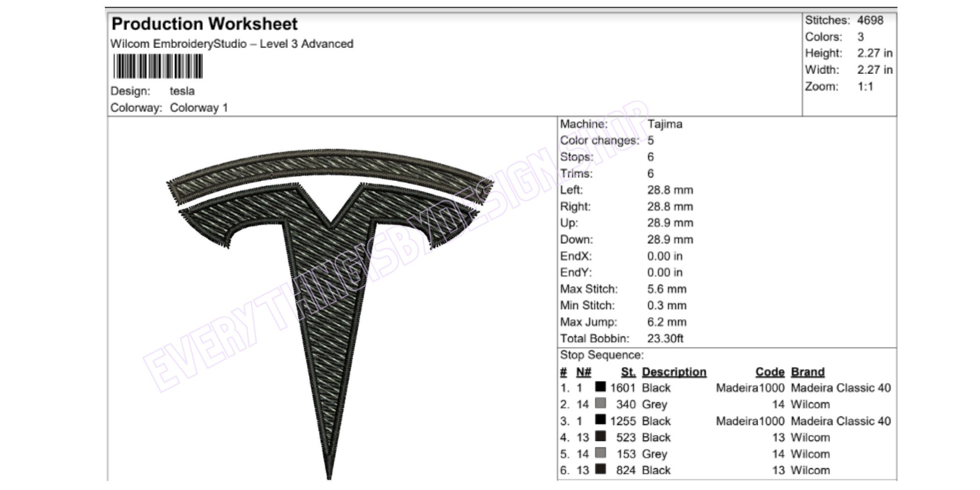This screenshot has width=980, height=490.
Task: Click the grey swatch for stop 2
Action: tap(600, 404)
